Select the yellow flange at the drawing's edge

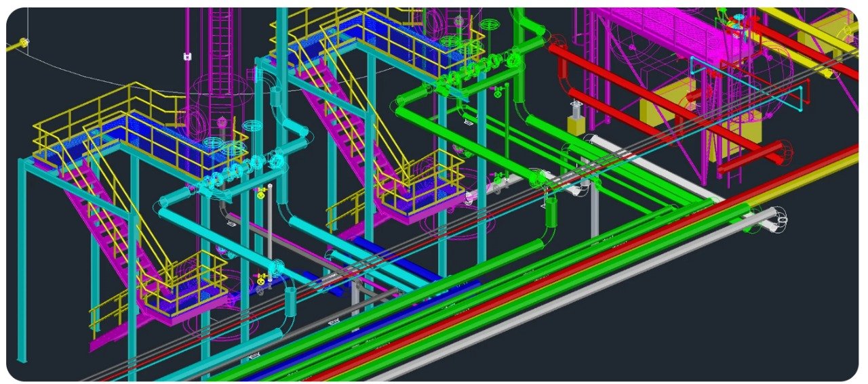tap(25, 44)
